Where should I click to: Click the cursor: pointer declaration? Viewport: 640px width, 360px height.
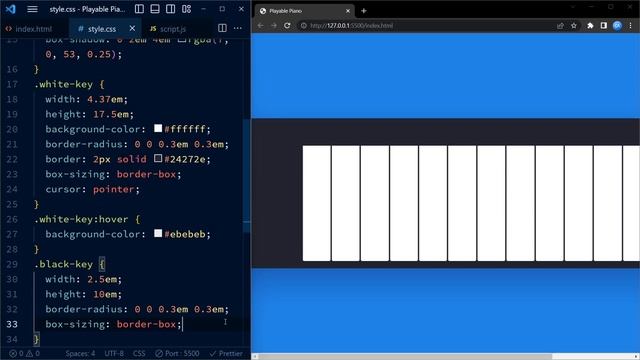[x=92, y=189]
